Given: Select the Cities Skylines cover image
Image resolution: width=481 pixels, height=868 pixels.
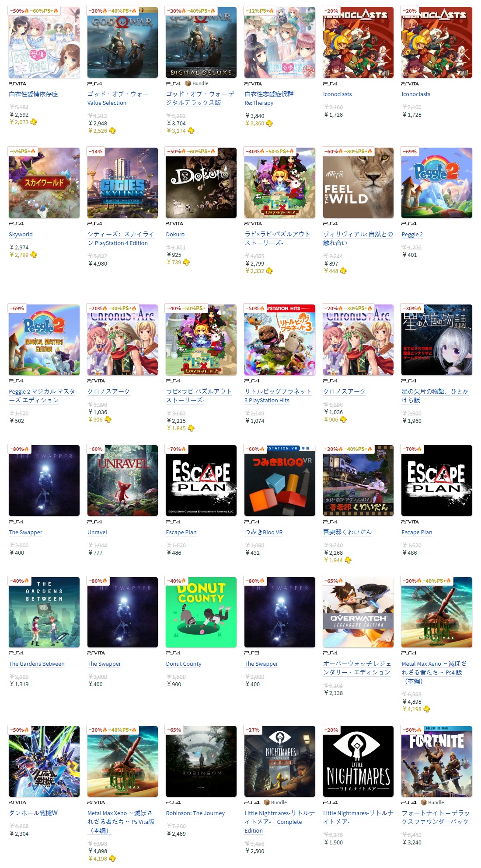Looking at the screenshot, I should click(x=122, y=183).
